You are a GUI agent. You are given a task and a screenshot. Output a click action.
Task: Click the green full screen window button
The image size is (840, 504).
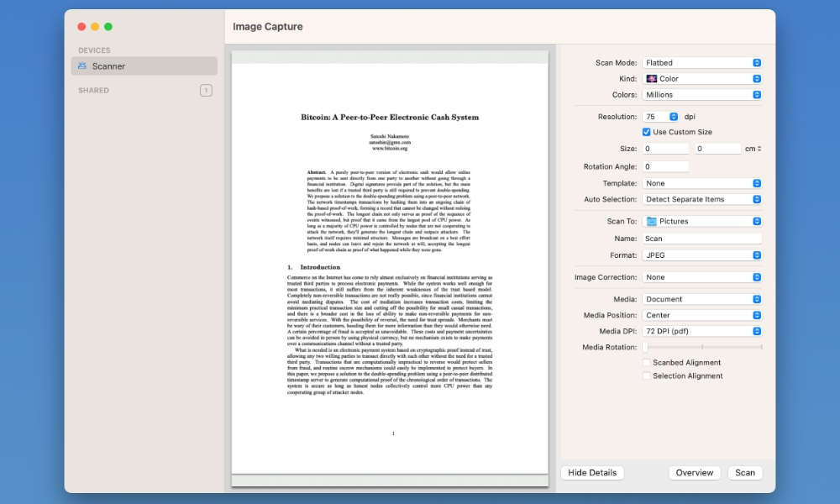click(108, 27)
